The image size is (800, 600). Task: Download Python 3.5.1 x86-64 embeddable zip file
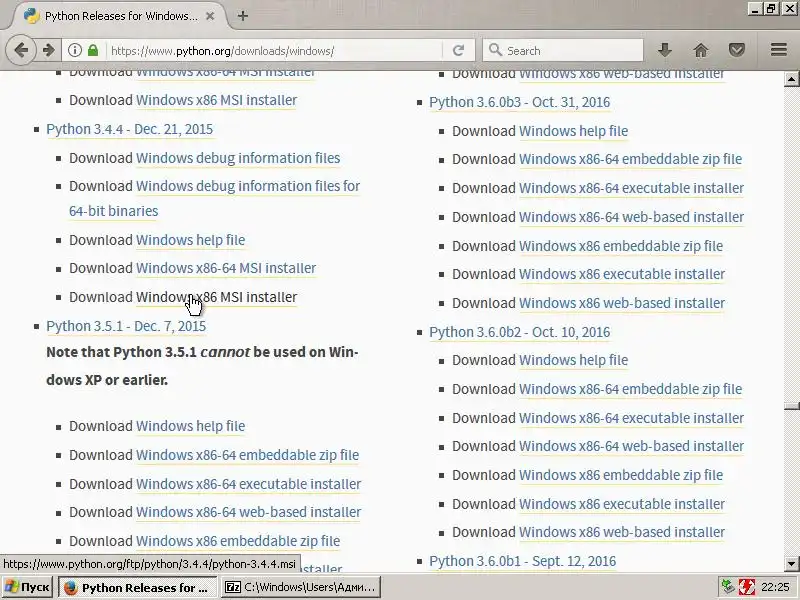247,455
